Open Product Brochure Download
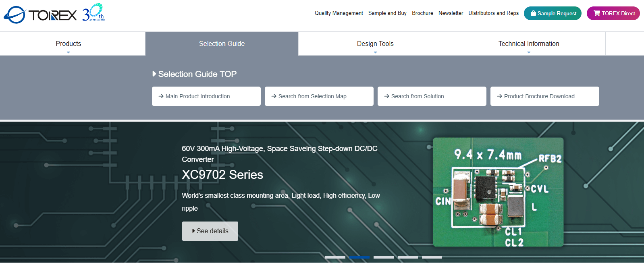 pyautogui.click(x=545, y=96)
